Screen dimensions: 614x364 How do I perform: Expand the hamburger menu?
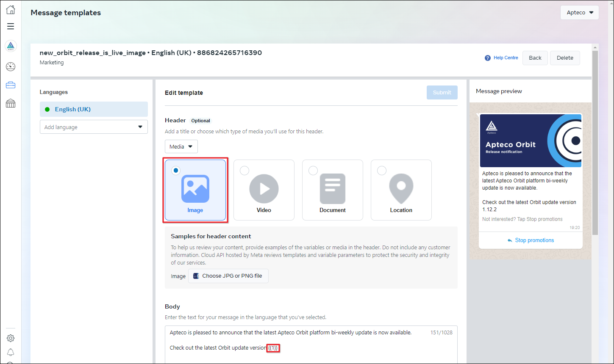[x=11, y=26]
